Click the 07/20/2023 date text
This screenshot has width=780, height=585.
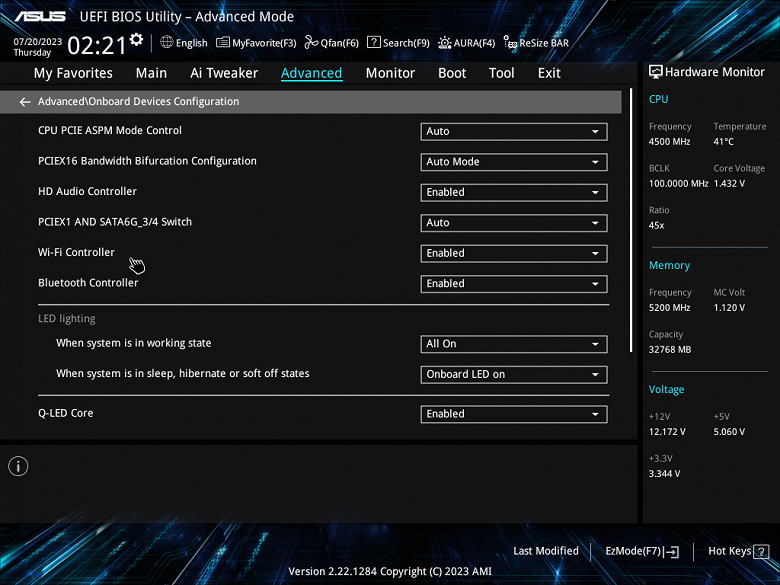coord(38,42)
